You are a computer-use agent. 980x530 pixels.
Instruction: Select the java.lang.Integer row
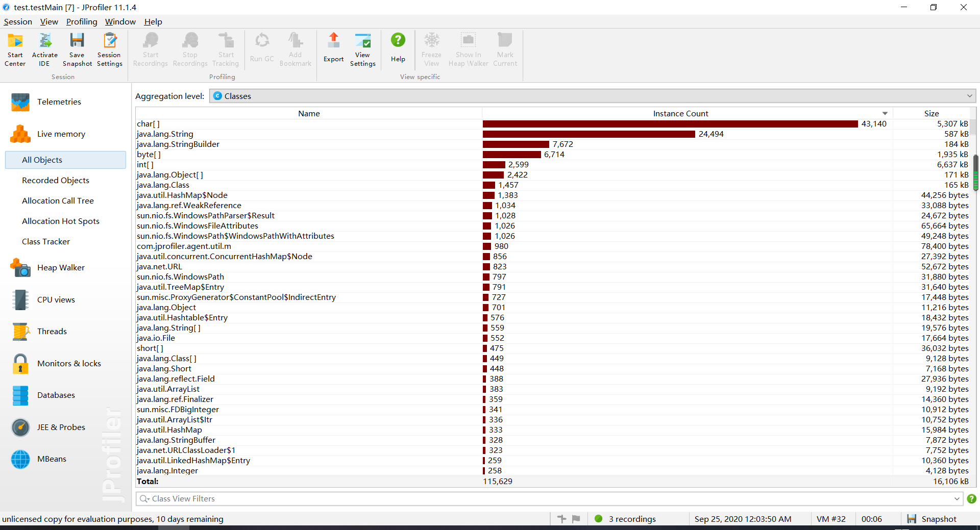(552, 471)
